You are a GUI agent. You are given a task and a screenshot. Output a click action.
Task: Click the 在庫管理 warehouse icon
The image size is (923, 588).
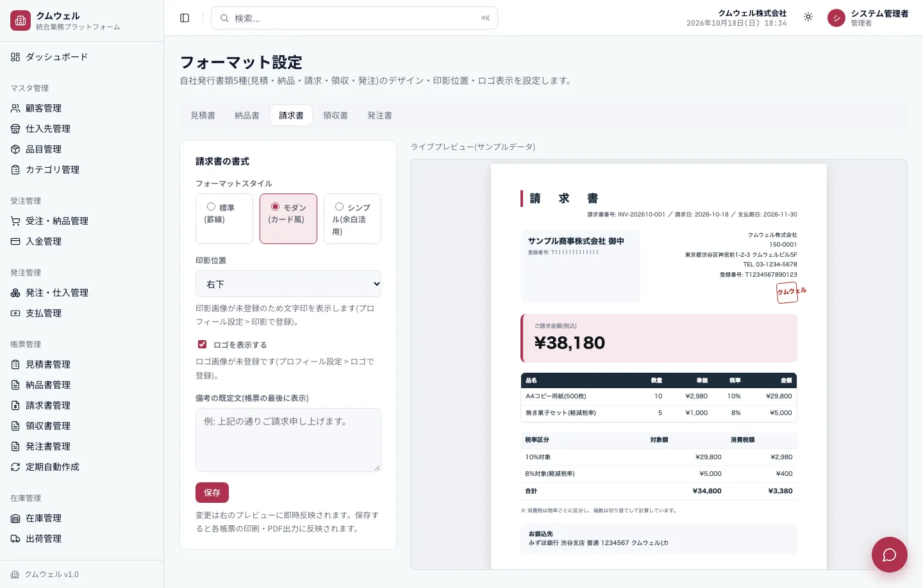15,518
